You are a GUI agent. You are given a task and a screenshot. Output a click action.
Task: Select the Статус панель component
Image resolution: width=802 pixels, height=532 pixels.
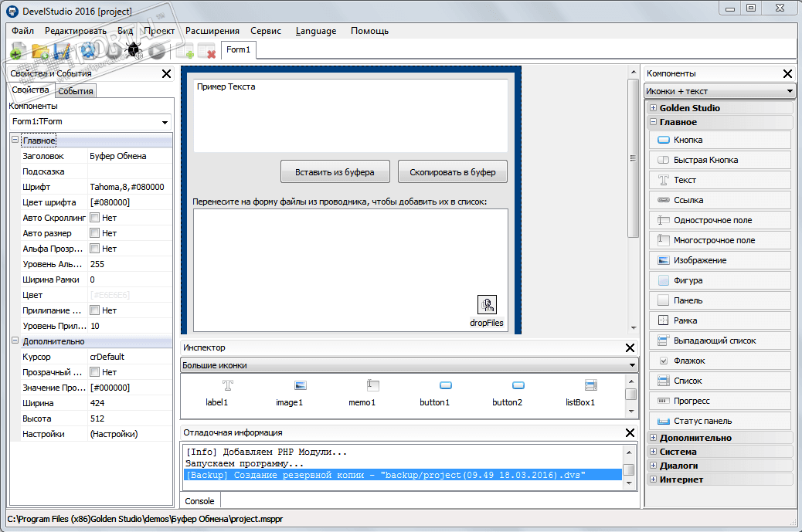[719, 421]
